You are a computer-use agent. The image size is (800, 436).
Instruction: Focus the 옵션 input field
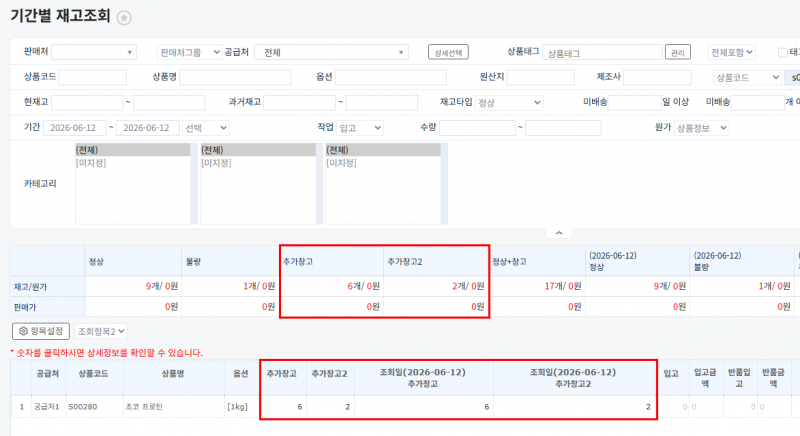tap(391, 77)
